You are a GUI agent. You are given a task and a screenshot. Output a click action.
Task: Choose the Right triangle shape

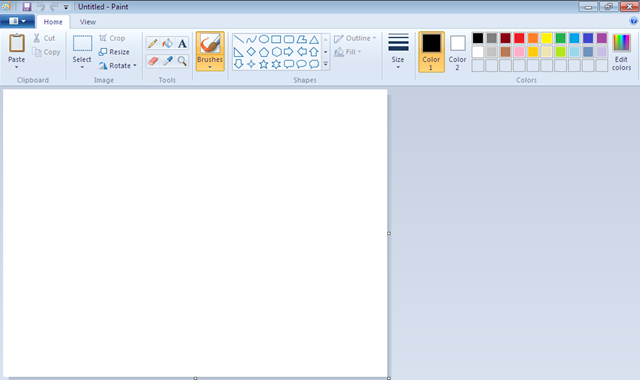point(239,52)
